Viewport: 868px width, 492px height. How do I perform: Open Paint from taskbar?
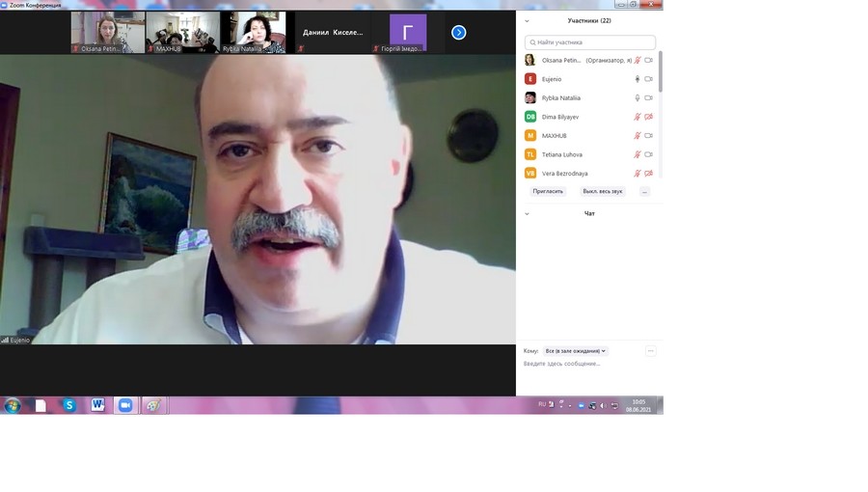[153, 405]
